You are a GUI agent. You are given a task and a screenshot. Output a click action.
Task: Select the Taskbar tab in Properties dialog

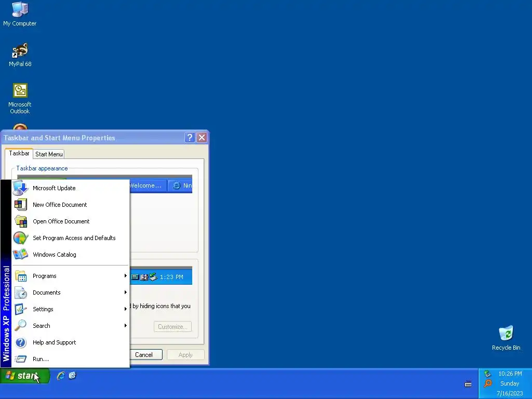19,153
